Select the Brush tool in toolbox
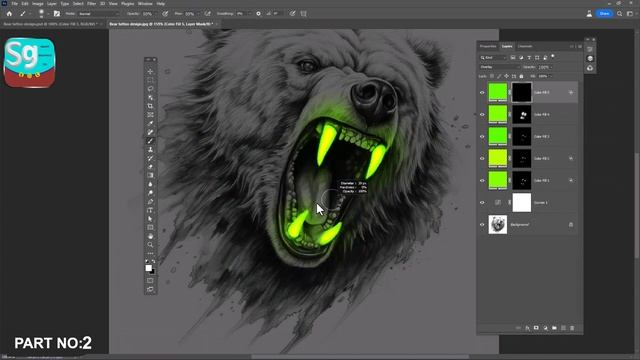 coord(150,141)
